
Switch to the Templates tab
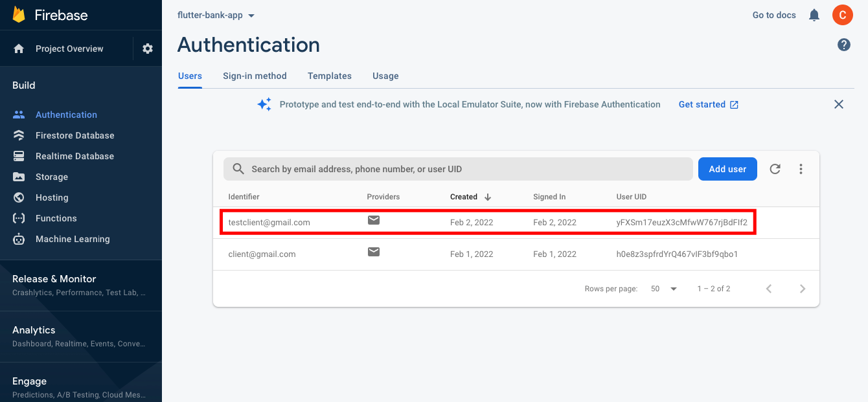(x=330, y=76)
